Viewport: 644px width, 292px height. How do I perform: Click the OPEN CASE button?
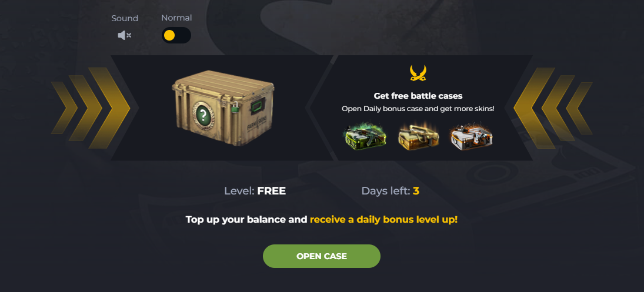[322, 256]
